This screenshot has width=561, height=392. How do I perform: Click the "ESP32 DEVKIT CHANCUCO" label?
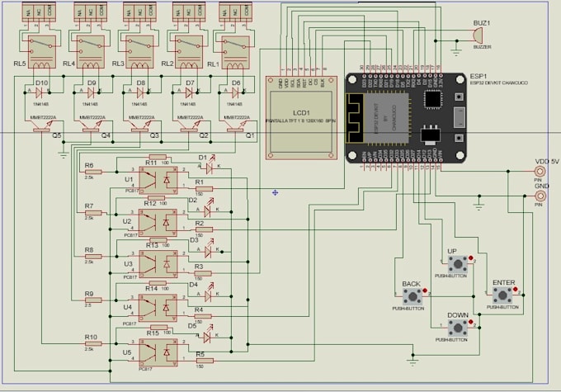[x=499, y=83]
